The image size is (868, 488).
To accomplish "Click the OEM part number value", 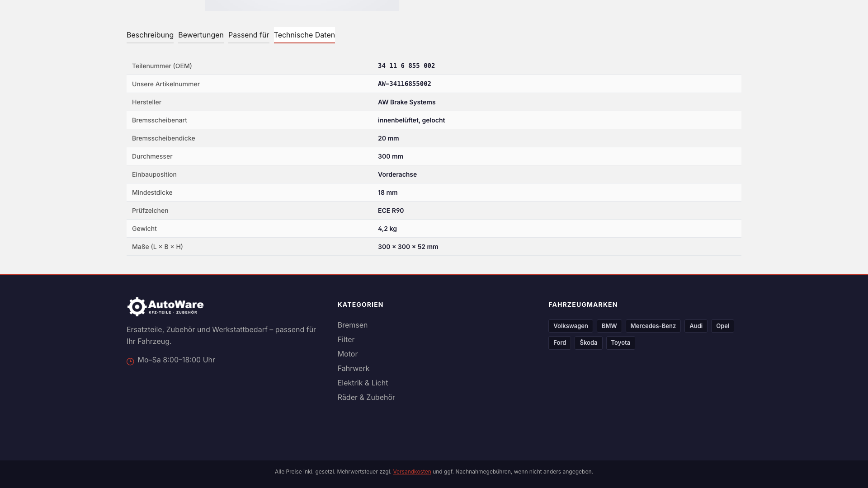I will [x=406, y=66].
